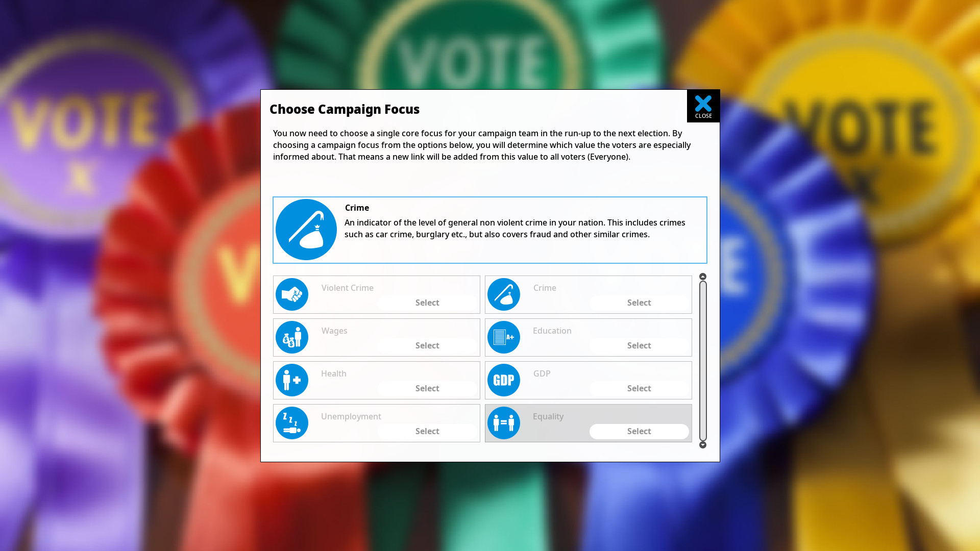
Task: Click Select for Health option
Action: click(x=427, y=388)
